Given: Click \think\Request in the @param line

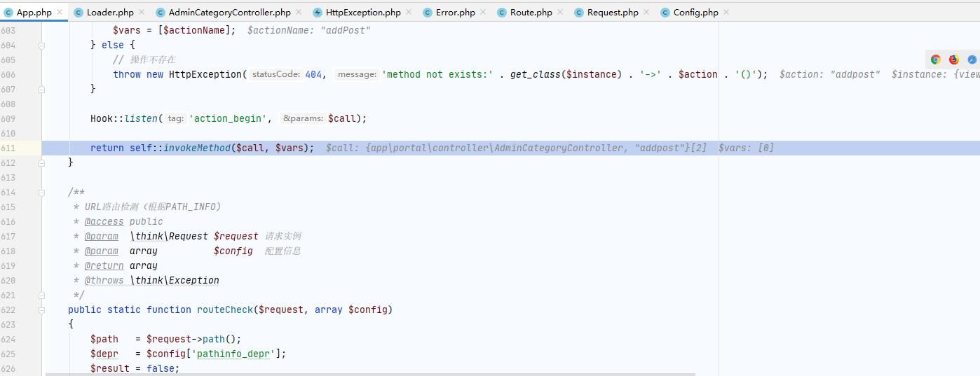Looking at the screenshot, I should (169, 236).
